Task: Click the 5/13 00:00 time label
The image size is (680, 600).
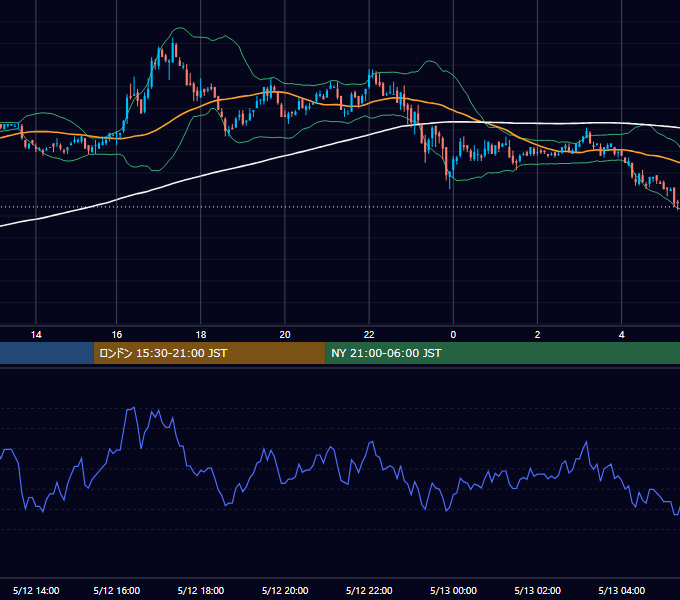Action: pos(453,590)
